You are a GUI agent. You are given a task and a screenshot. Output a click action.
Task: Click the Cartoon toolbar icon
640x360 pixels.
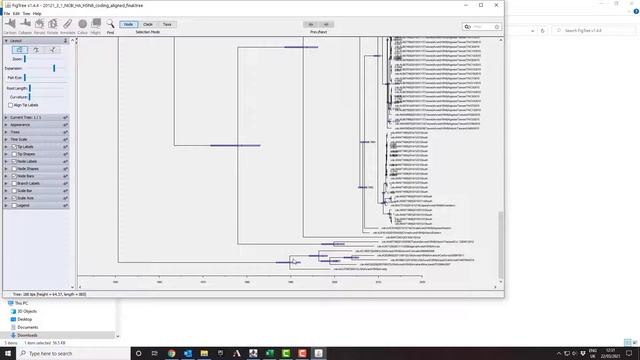point(10,24)
